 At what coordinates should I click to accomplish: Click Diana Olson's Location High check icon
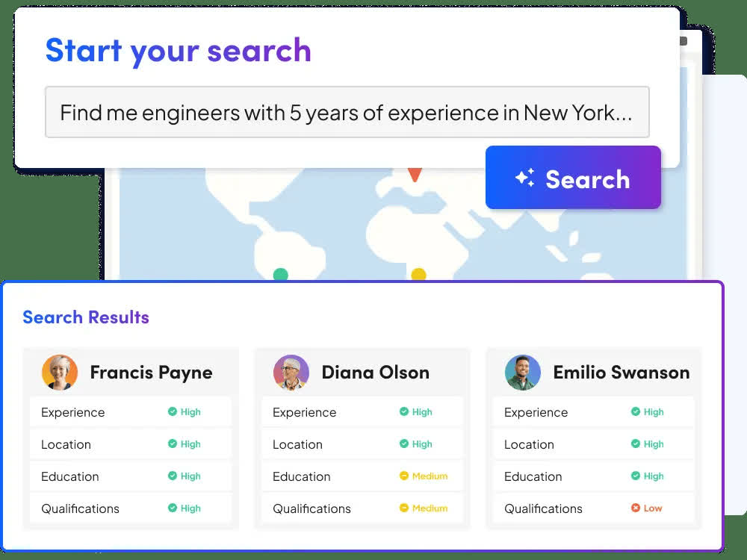click(x=404, y=444)
